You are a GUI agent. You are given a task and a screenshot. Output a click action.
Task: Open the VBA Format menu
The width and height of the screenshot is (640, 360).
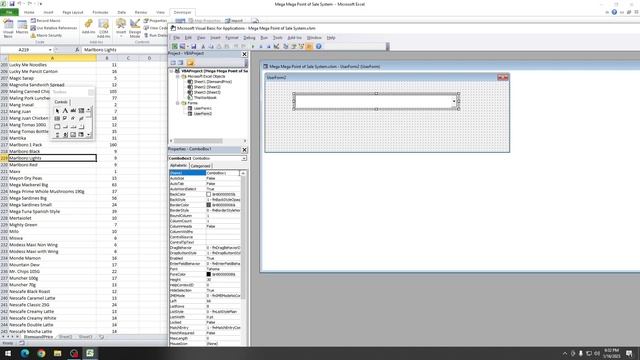click(x=232, y=38)
